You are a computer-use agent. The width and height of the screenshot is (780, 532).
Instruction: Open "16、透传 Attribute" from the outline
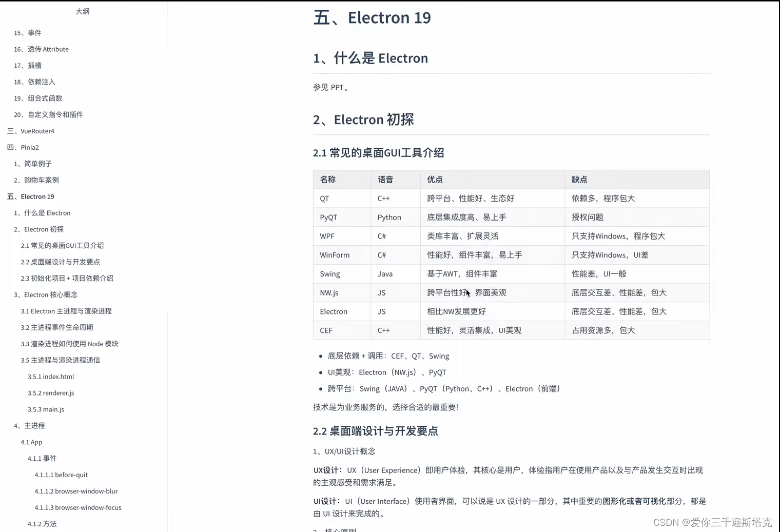pos(45,49)
